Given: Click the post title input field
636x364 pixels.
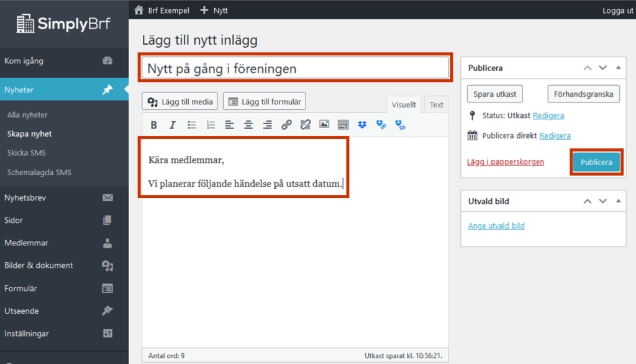Looking at the screenshot, I should pyautogui.click(x=295, y=68).
